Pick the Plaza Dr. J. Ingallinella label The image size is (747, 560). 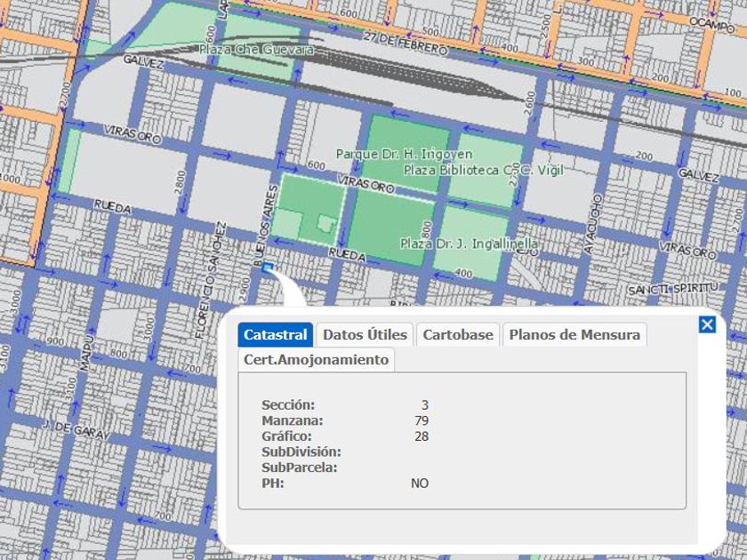click(458, 243)
